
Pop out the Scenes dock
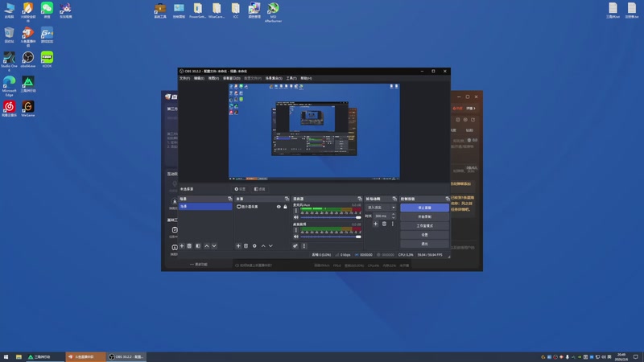coord(230,199)
